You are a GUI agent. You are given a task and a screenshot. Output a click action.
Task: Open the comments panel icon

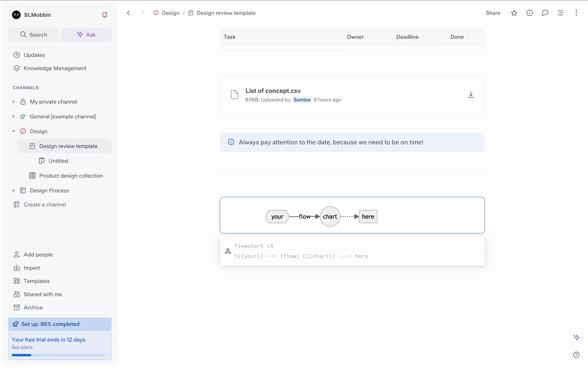pos(545,13)
